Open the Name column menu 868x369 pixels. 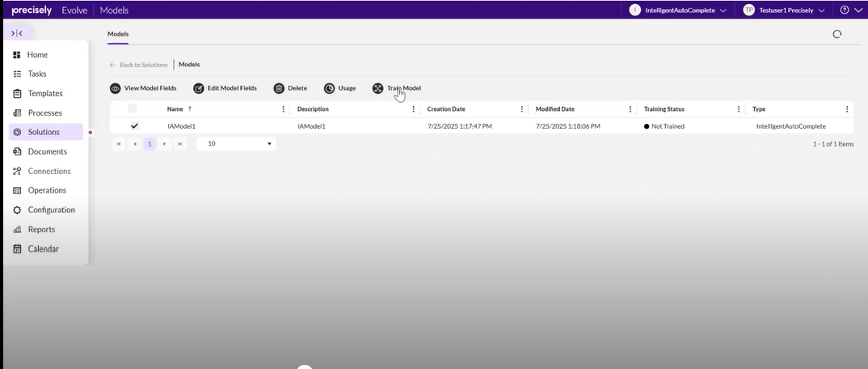(x=284, y=109)
